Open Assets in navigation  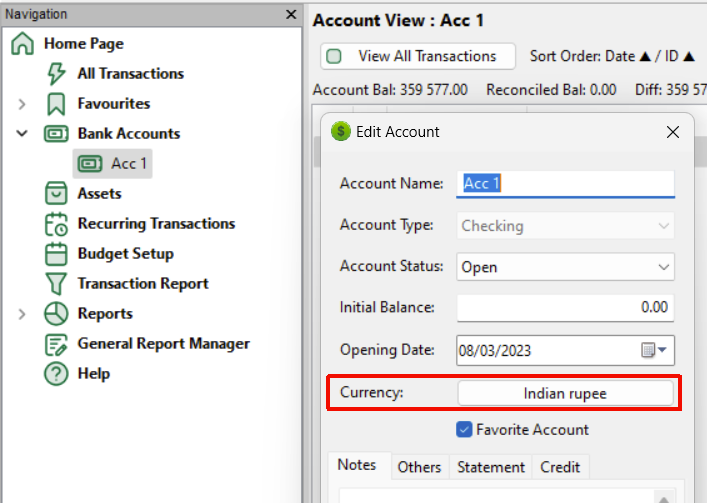point(100,194)
